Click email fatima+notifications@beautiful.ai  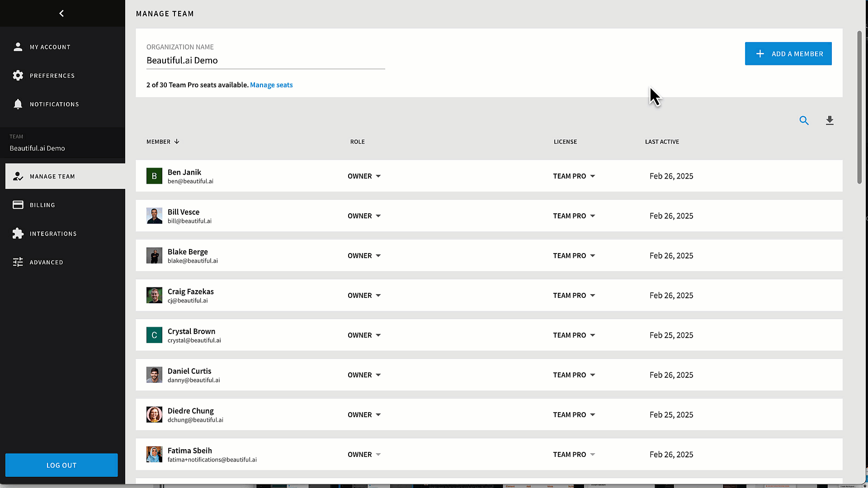click(212, 460)
